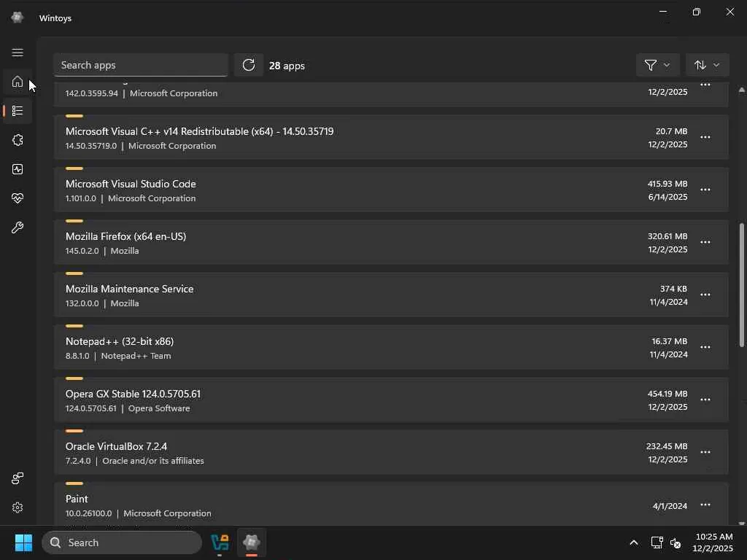Open the feedback icon above settings
This screenshot has height=560, width=747.
pyautogui.click(x=18, y=478)
